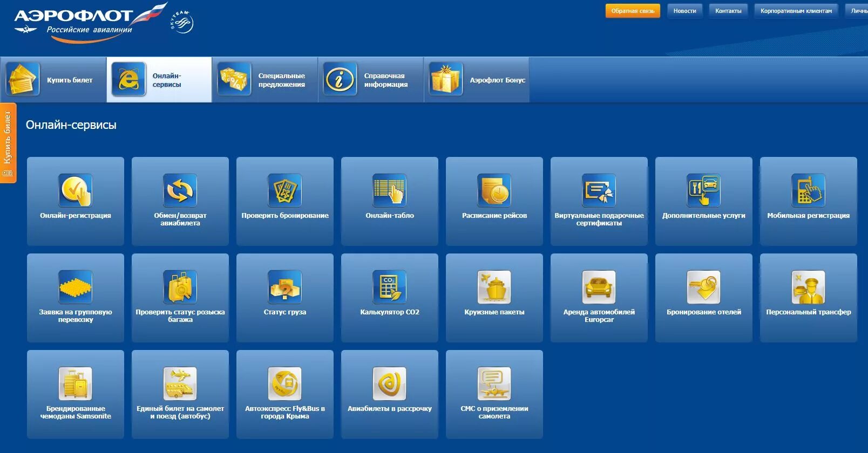The image size is (868, 453).
Task: Click the Онлайн-регистрация checkmark icon
Action: 76,190
